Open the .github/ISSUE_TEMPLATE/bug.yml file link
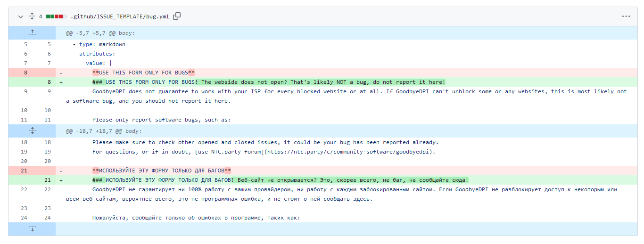644x244 pixels. (x=120, y=16)
